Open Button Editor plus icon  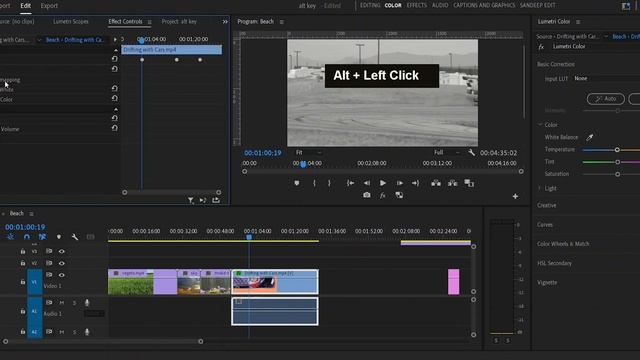pos(515,196)
